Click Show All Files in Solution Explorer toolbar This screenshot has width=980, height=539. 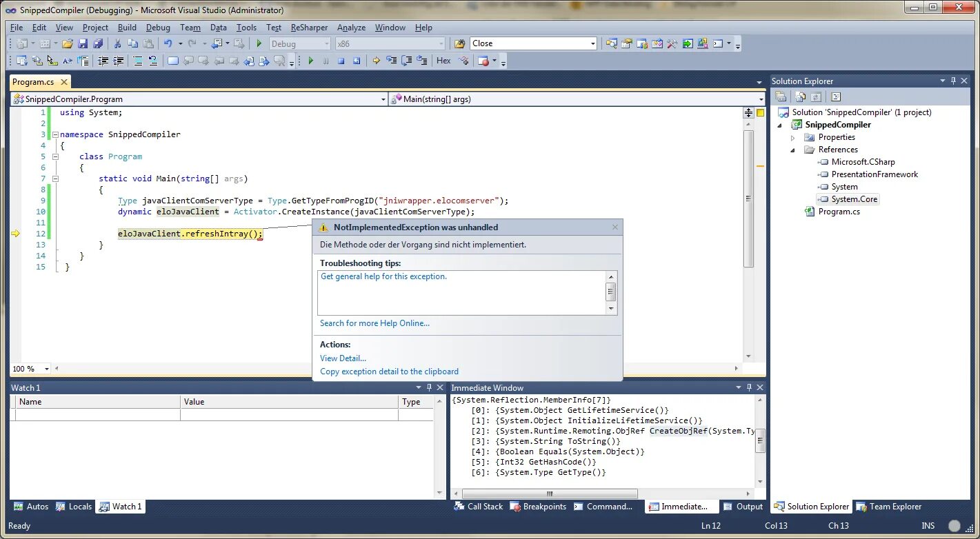(800, 96)
